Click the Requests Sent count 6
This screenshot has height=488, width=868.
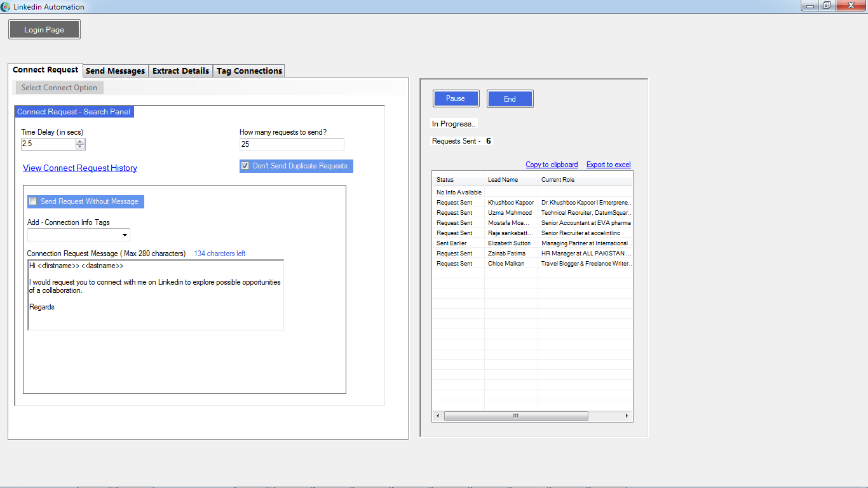click(489, 141)
